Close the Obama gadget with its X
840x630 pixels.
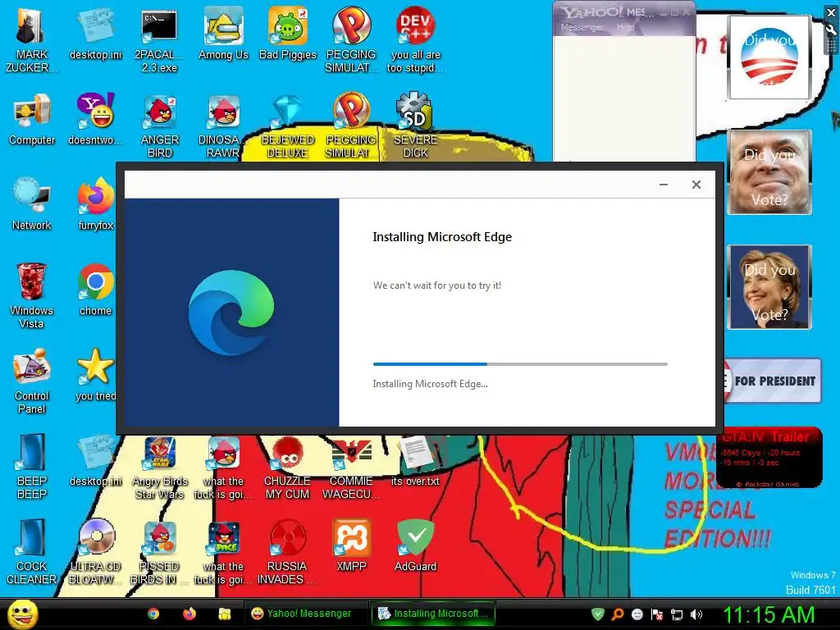click(x=832, y=13)
